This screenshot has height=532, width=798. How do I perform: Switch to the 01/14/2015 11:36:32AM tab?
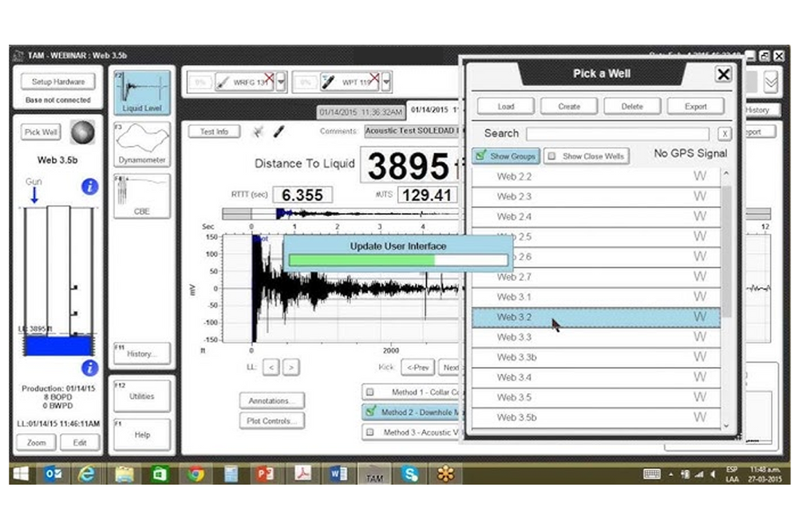pos(361,112)
